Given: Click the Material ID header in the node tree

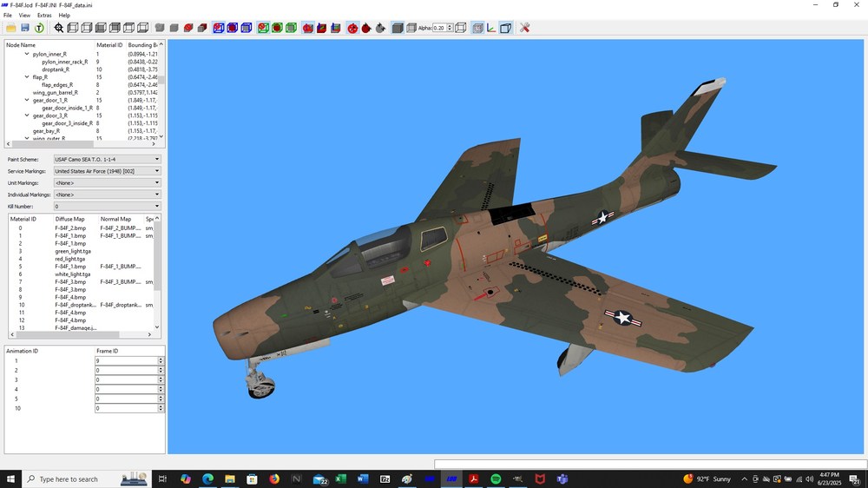Looking at the screenshot, I should (109, 45).
